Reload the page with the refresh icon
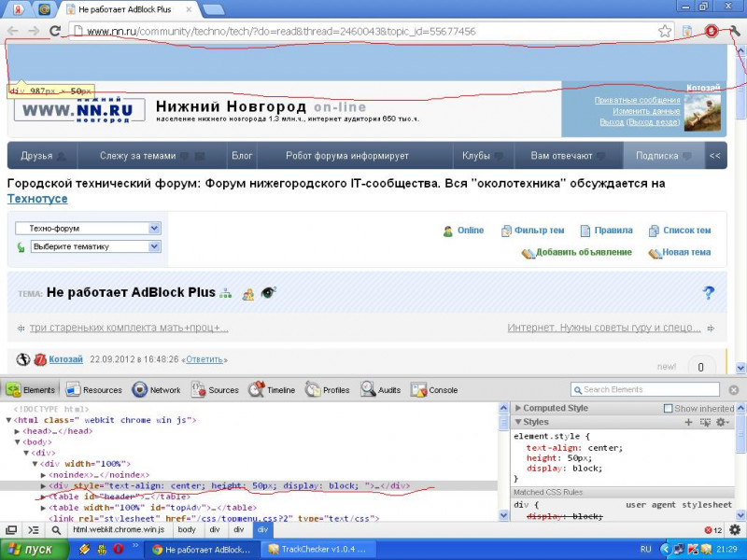This screenshot has height=560, width=747. (55, 31)
